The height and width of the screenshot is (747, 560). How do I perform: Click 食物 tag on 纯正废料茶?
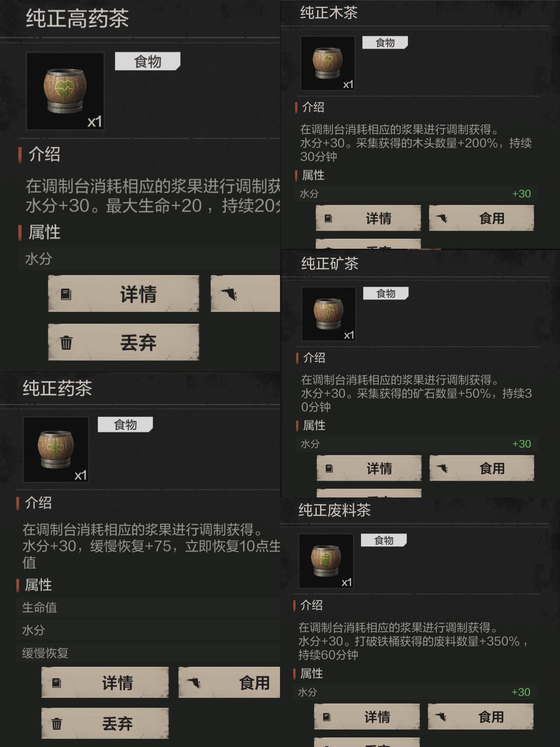click(x=384, y=540)
